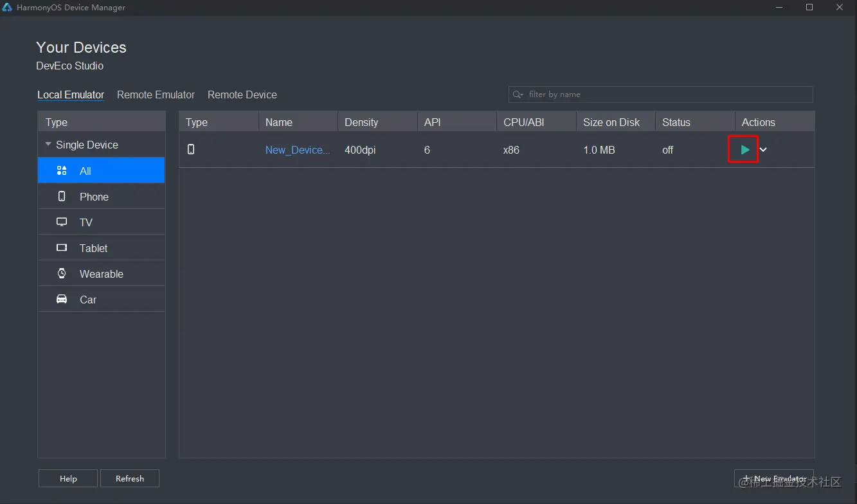
Task: Click the Phone icon in type list
Action: click(x=62, y=196)
